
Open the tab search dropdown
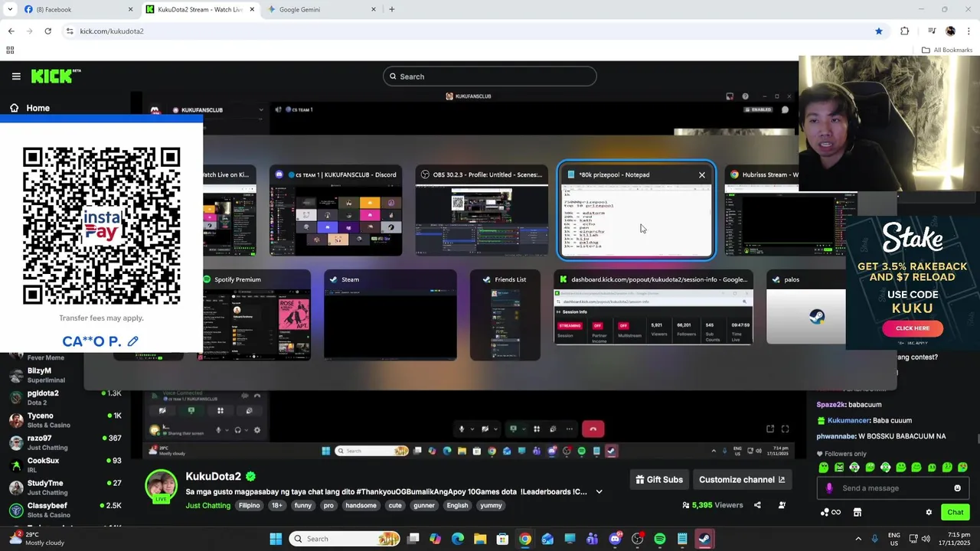coord(9,9)
